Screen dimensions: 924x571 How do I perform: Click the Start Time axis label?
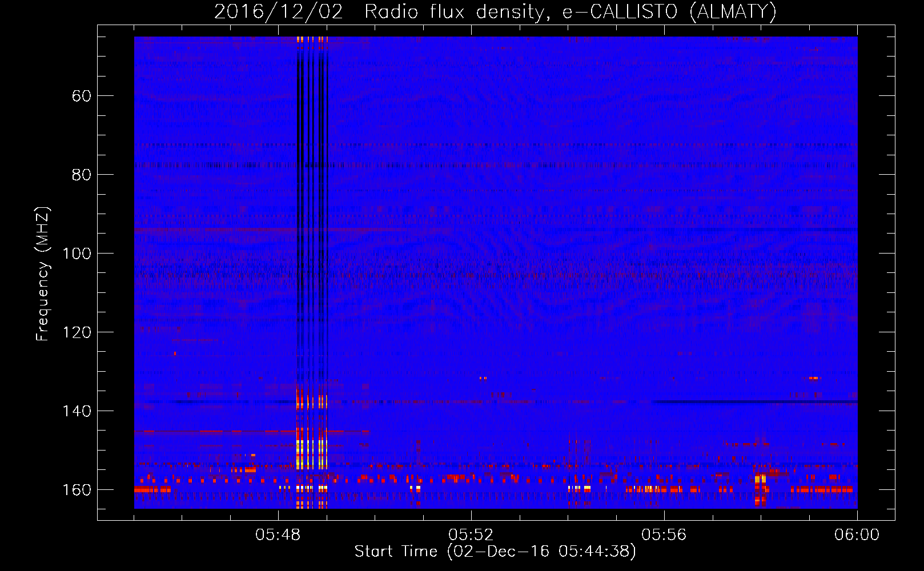[x=495, y=552]
